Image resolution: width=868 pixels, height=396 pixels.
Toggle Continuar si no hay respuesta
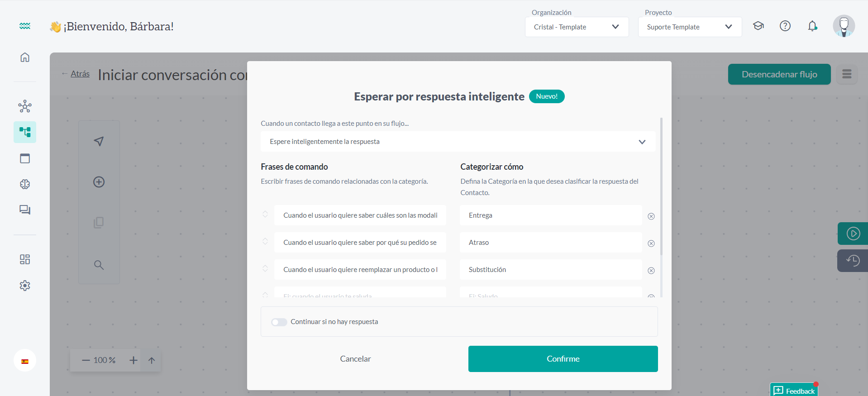coord(279,322)
